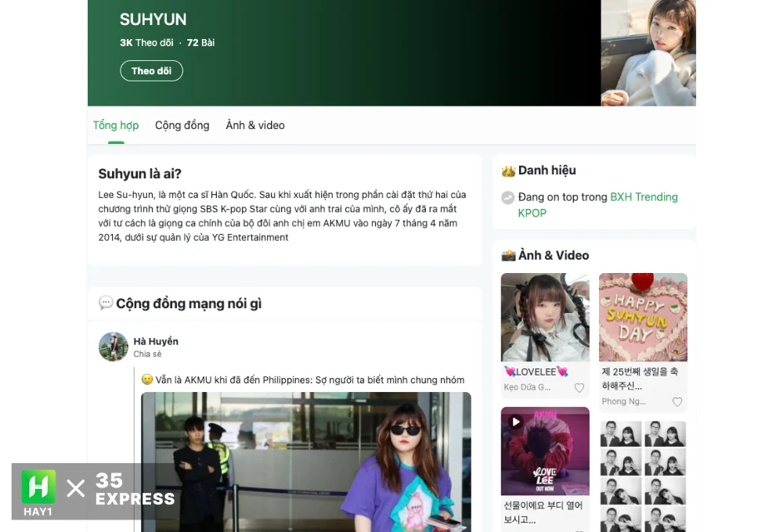Click the SUHYUN page title

[x=153, y=20]
